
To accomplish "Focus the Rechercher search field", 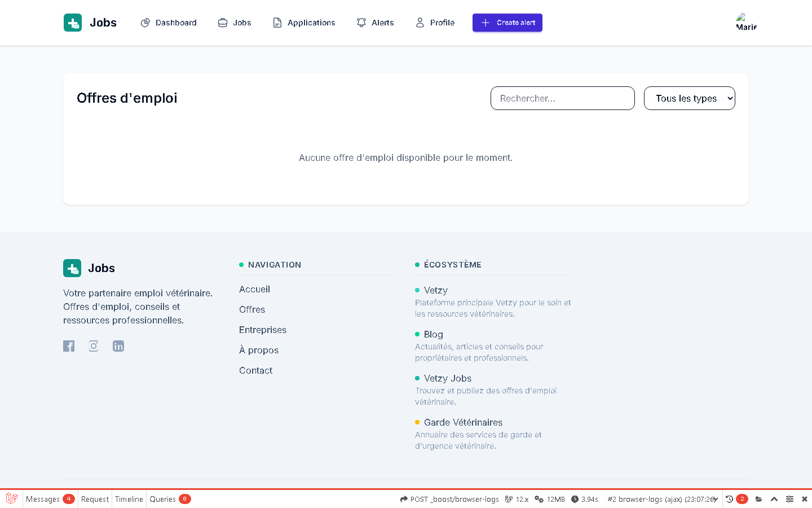I will tap(563, 98).
